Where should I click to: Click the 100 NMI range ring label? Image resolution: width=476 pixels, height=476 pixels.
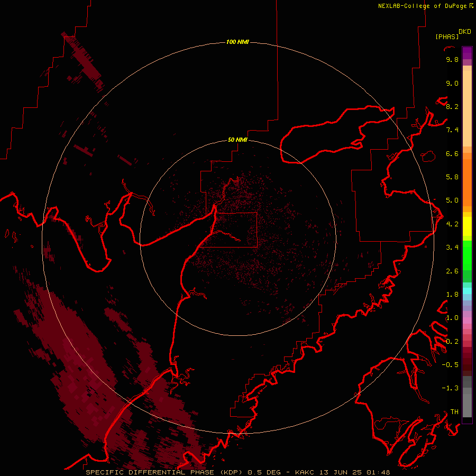pyautogui.click(x=237, y=42)
